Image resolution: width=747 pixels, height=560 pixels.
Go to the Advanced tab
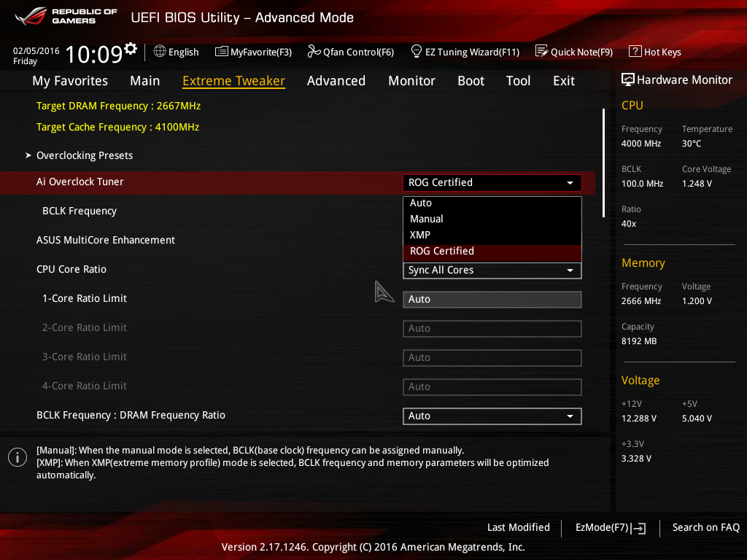[336, 81]
